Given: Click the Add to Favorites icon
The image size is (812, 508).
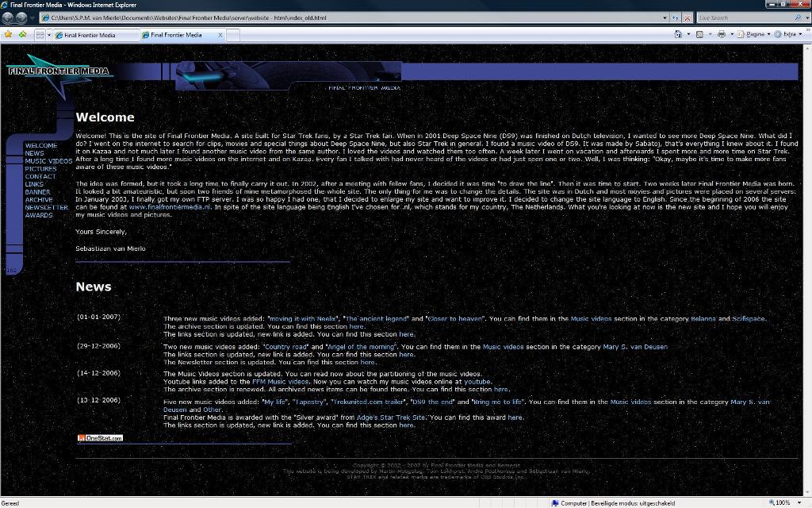Looking at the screenshot, I should (22, 35).
